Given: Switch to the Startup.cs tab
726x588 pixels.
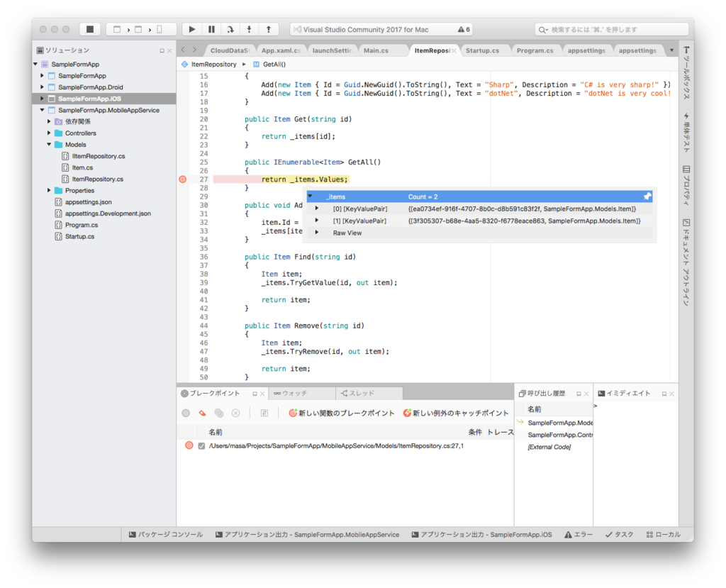Looking at the screenshot, I should tap(482, 50).
